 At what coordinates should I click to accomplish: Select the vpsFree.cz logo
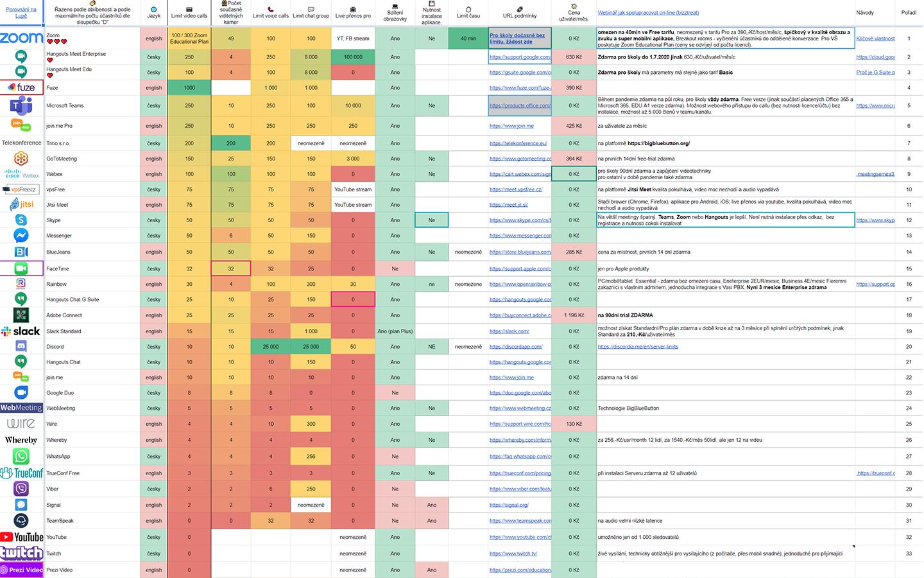[21, 189]
